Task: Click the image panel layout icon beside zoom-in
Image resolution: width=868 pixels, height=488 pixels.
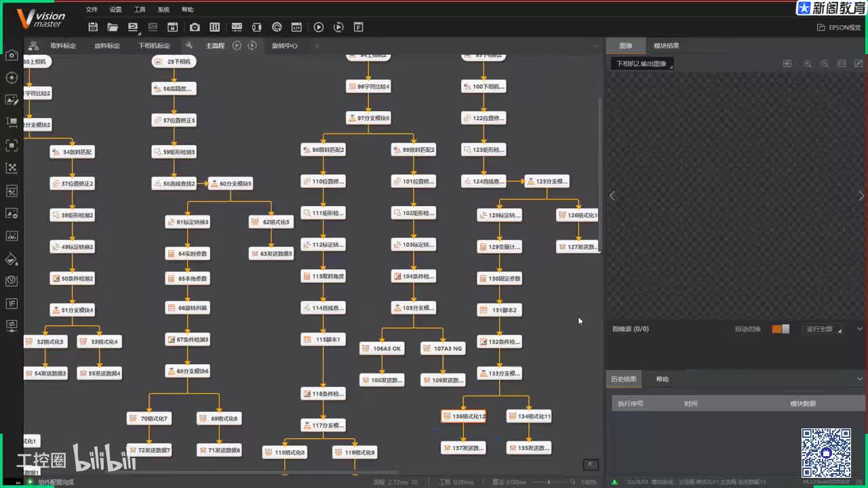Action: 787,63
